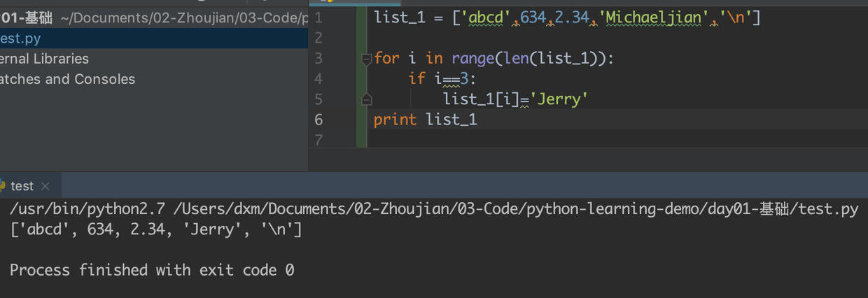Select the 01-基础 project root folder

click(x=26, y=17)
